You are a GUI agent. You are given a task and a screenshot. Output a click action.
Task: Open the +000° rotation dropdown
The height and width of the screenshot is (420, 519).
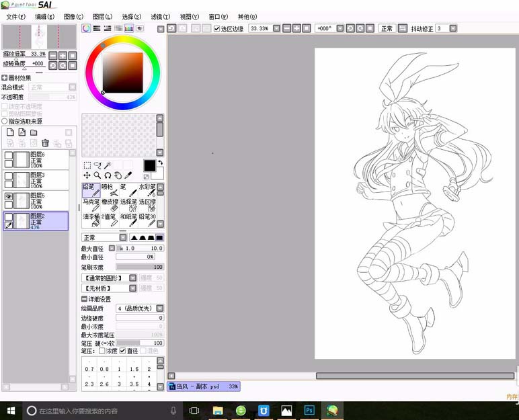pos(340,28)
